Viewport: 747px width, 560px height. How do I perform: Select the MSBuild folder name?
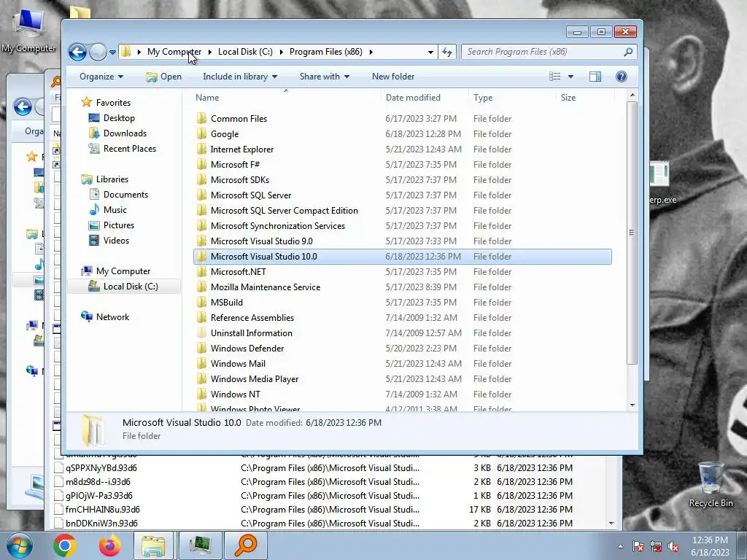pos(227,303)
